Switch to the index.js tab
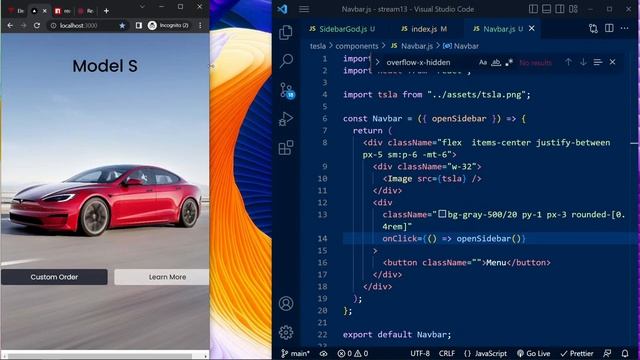 (424, 29)
